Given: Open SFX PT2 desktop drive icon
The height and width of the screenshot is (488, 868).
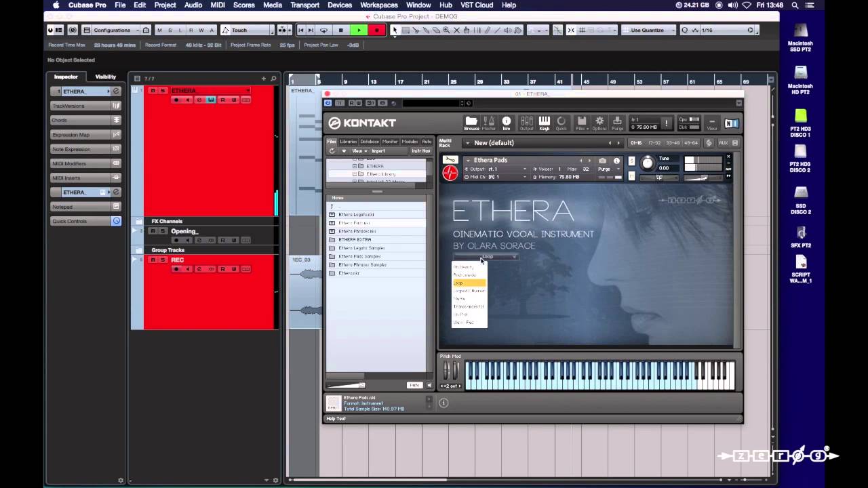Looking at the screenshot, I should (x=801, y=237).
